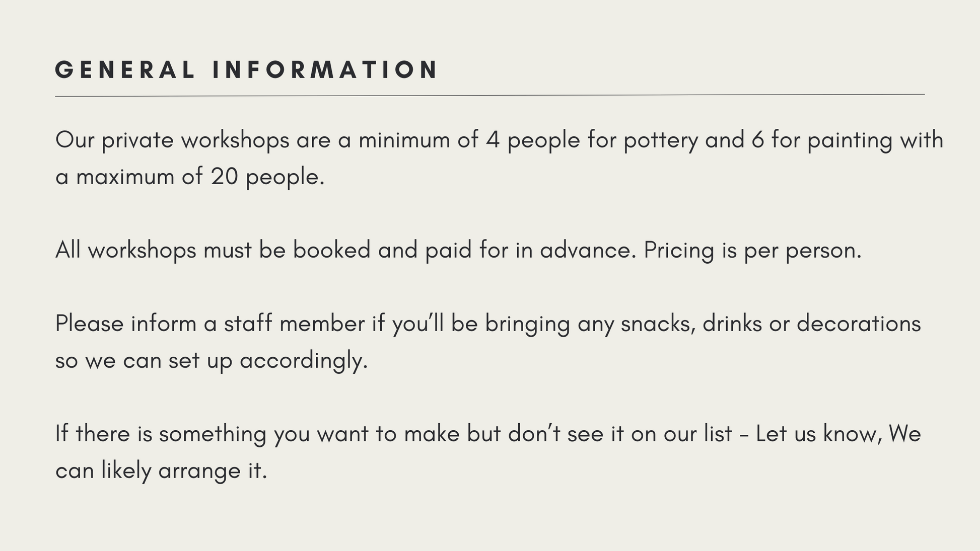Click 'can likely arrange it.' line
The height and width of the screenshot is (551, 980).
point(161,471)
